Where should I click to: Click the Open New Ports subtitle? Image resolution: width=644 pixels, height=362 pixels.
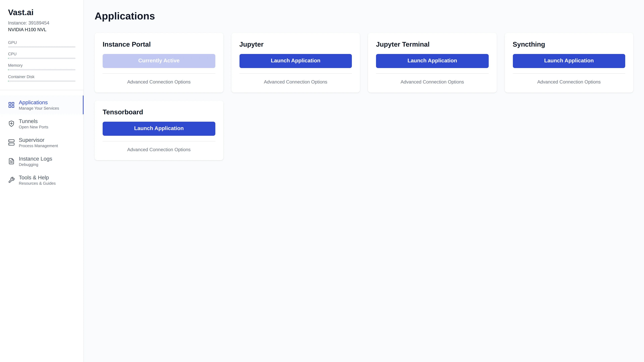[34, 127]
